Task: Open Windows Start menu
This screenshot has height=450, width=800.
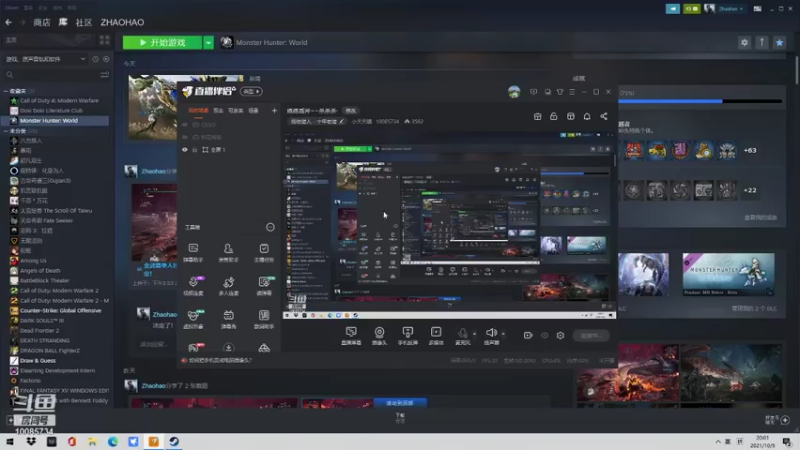Action: (x=10, y=441)
